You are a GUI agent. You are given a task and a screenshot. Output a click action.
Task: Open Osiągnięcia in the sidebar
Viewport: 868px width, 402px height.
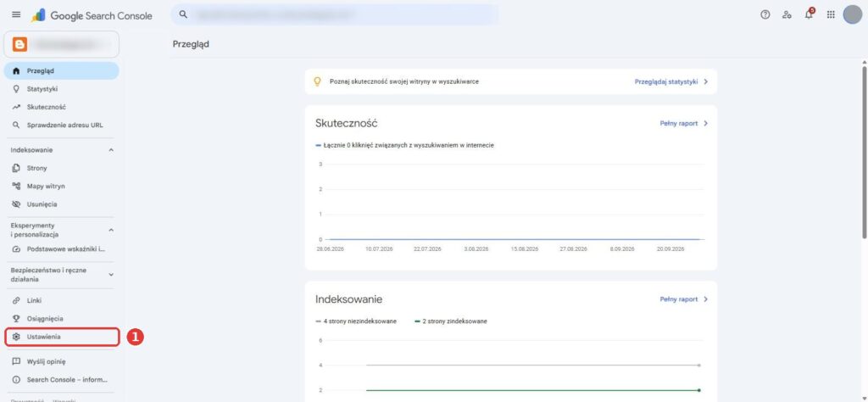point(61,319)
